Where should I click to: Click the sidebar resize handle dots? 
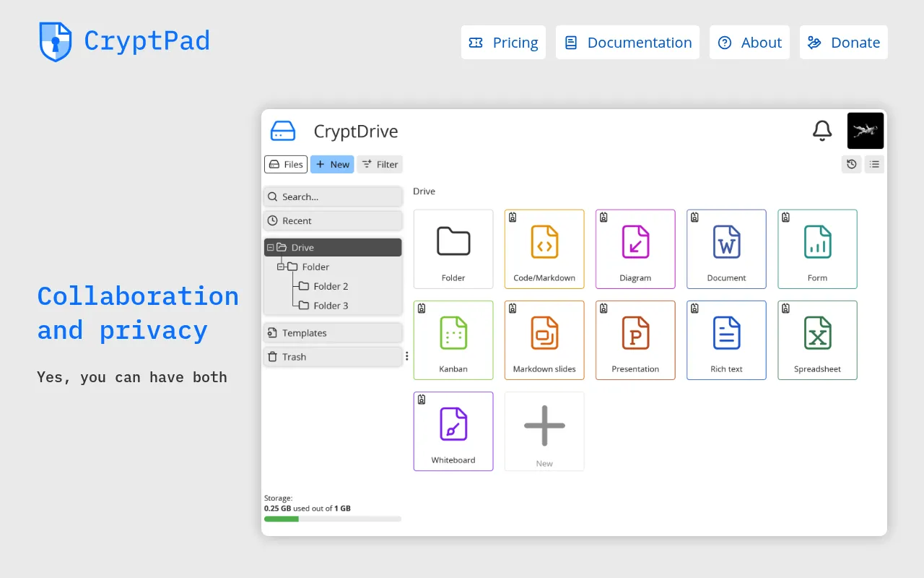[406, 356]
